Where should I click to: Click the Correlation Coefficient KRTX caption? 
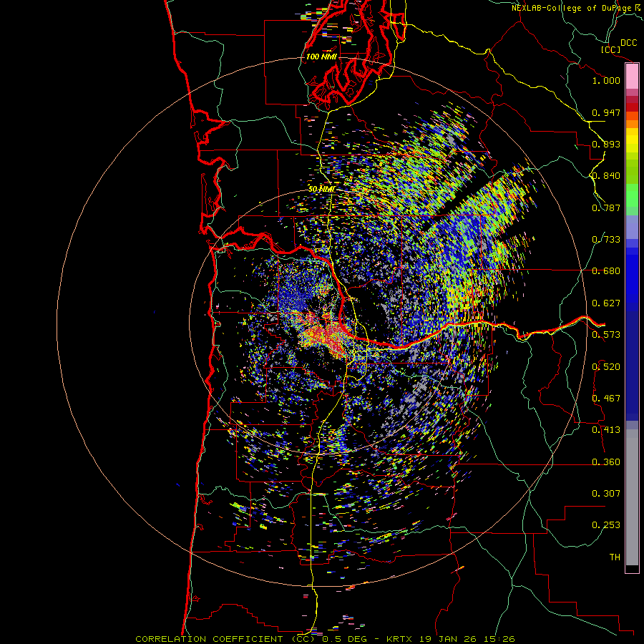click(325, 639)
